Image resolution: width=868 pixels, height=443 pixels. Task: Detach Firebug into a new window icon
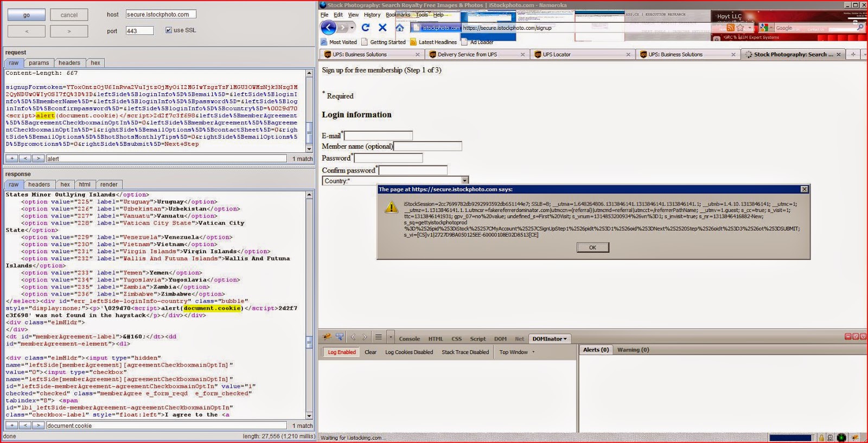[856, 337]
